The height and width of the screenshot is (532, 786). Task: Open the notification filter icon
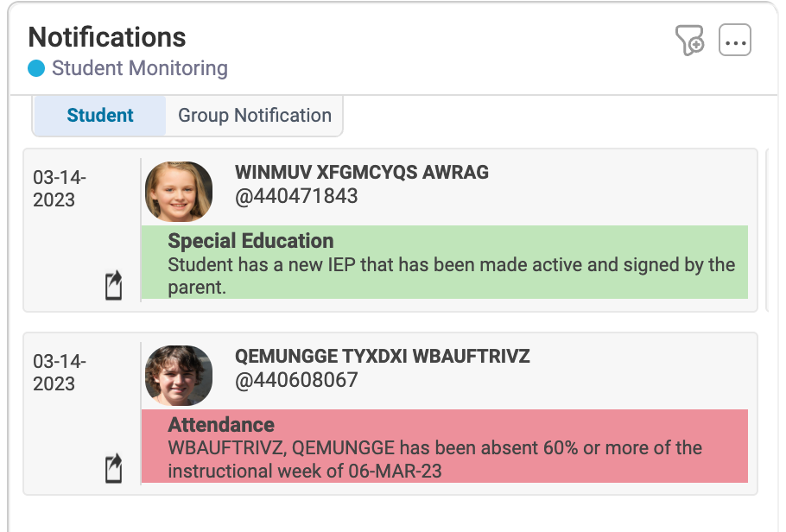[689, 41]
